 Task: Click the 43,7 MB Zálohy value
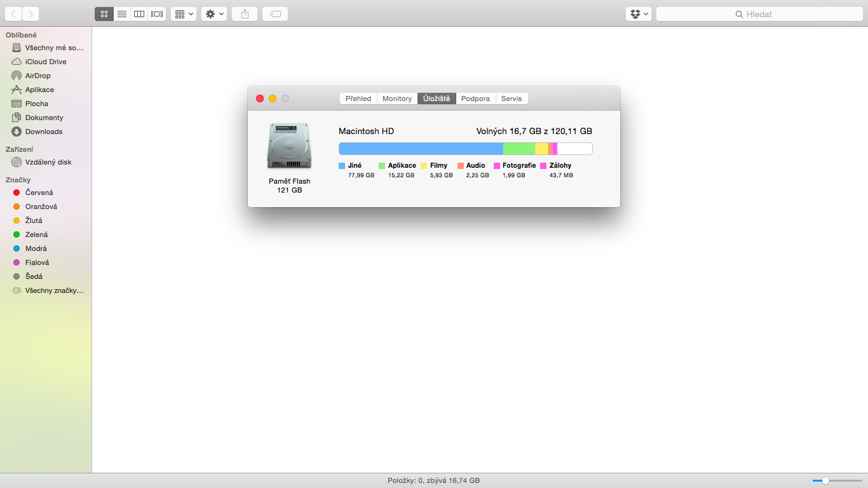[x=561, y=175]
